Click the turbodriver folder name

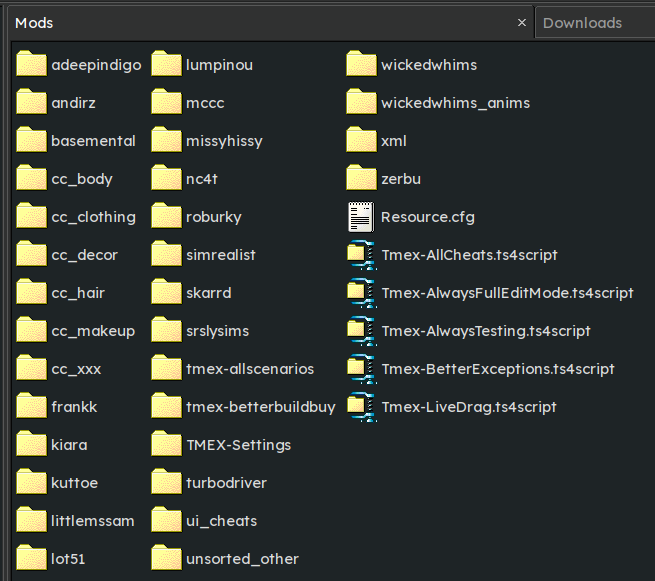click(226, 483)
